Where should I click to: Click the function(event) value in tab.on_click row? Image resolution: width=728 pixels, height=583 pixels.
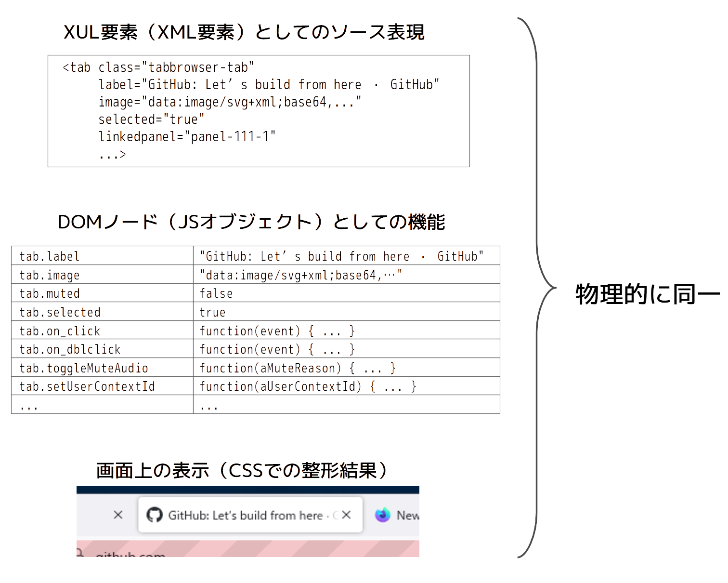pyautogui.click(x=277, y=331)
